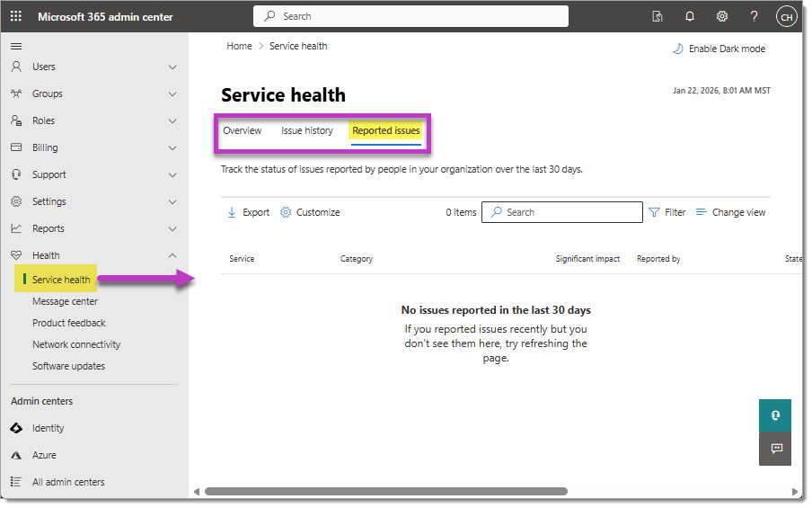Click the Support headset icon
This screenshot has width=812, height=508.
click(x=16, y=174)
